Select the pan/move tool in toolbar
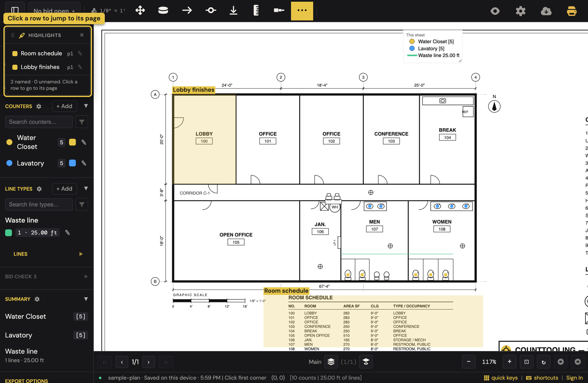Viewport: 588px width, 383px height. 140,10
